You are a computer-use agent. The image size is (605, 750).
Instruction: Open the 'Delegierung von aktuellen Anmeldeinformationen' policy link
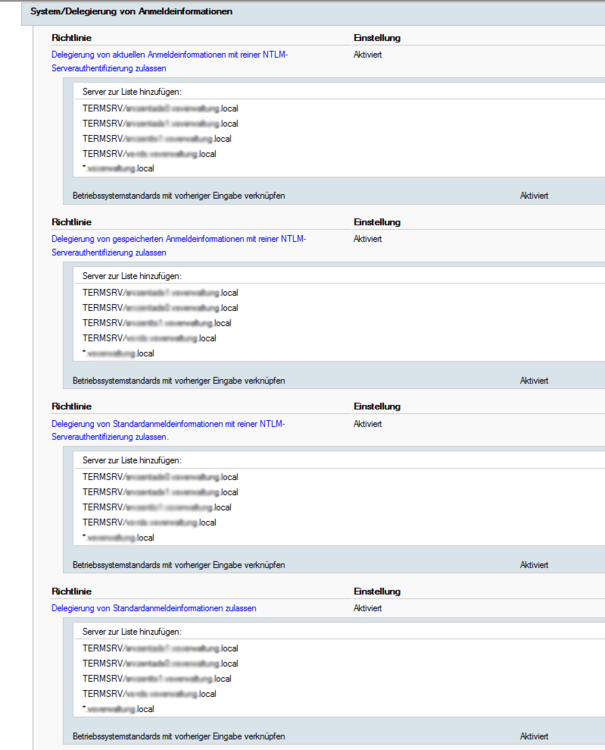pyautogui.click(x=172, y=53)
